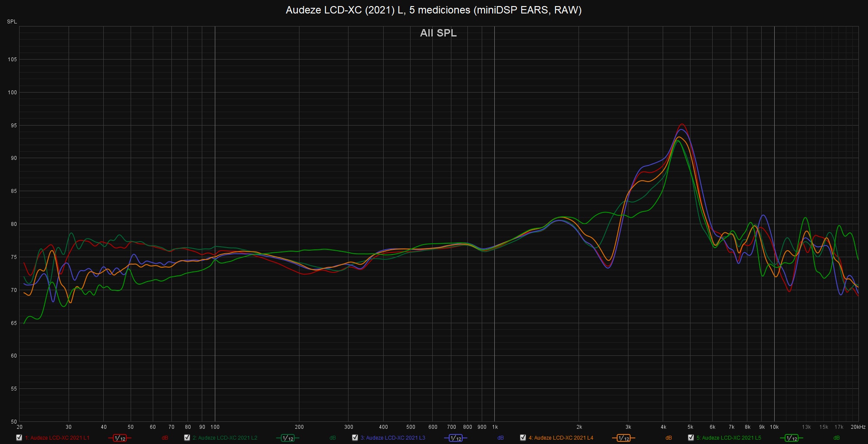The height and width of the screenshot is (444, 868).
Task: Click the graph title 'Audeze LCD-XC (2021) L, 5 mediciones'
Action: point(434,10)
